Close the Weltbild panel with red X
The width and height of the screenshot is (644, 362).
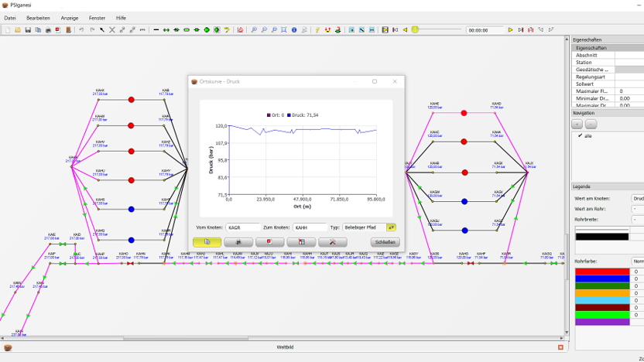coord(560,347)
